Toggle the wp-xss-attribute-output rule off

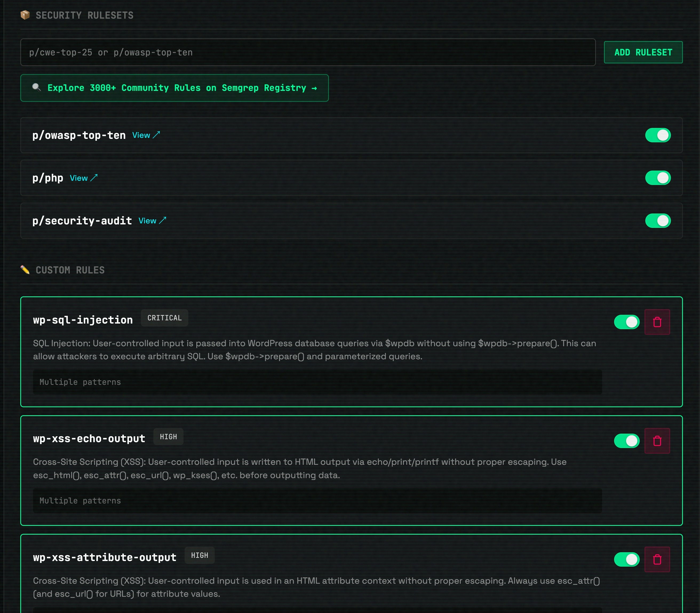point(626,559)
